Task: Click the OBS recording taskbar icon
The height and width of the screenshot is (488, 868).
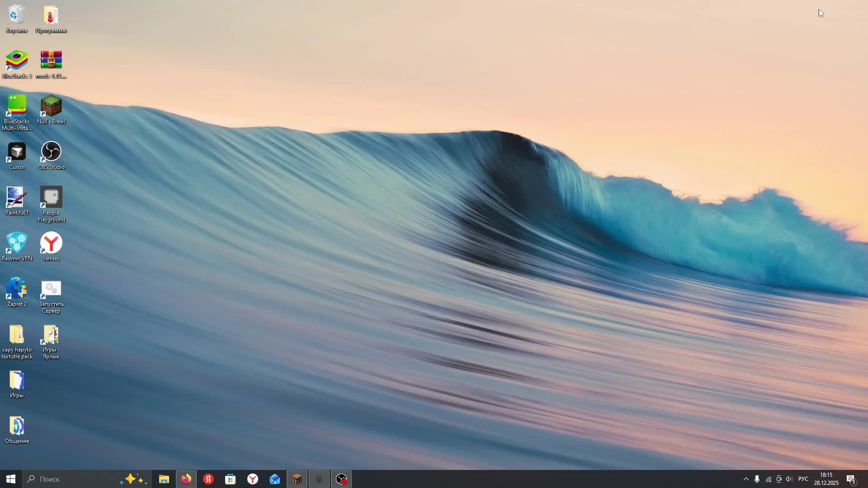Action: (341, 479)
